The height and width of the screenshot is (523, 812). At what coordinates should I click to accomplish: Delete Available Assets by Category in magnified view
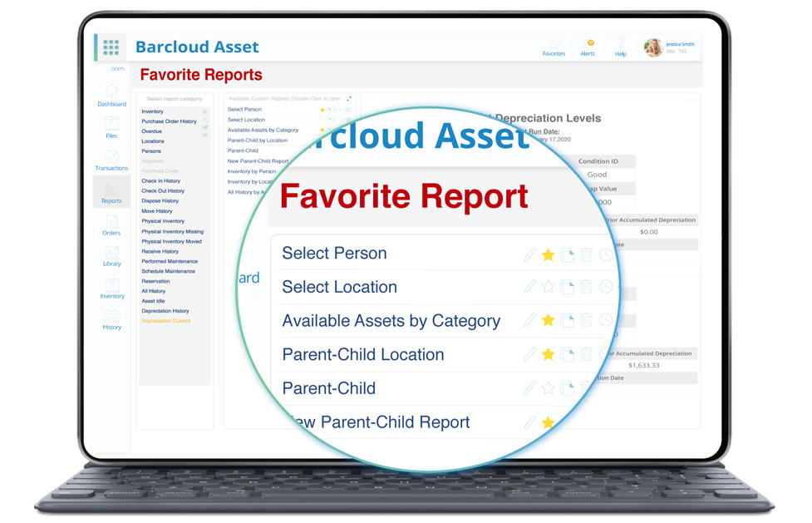coord(586,320)
